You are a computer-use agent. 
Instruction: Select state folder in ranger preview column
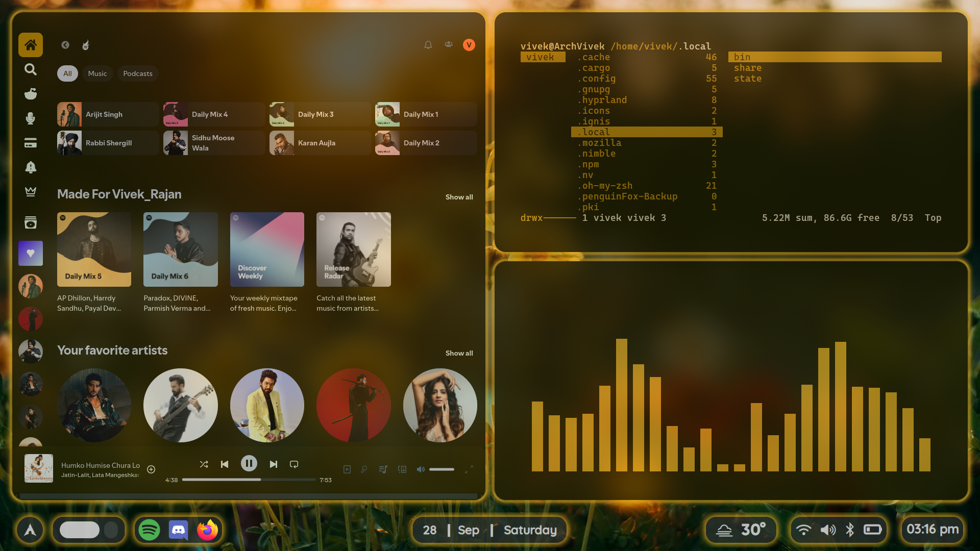click(748, 79)
